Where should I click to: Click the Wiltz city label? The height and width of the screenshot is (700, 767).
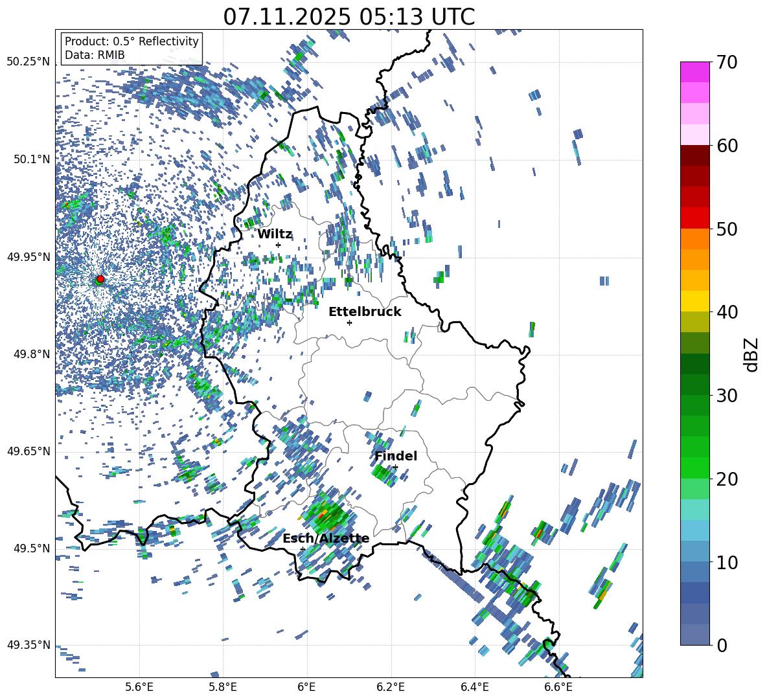pyautogui.click(x=275, y=234)
